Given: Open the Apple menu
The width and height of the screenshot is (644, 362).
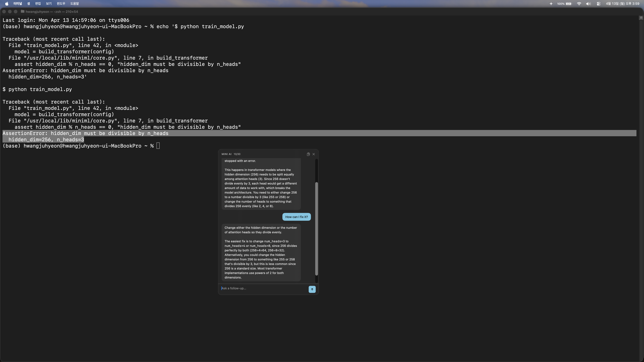Looking at the screenshot, I should [x=7, y=4].
